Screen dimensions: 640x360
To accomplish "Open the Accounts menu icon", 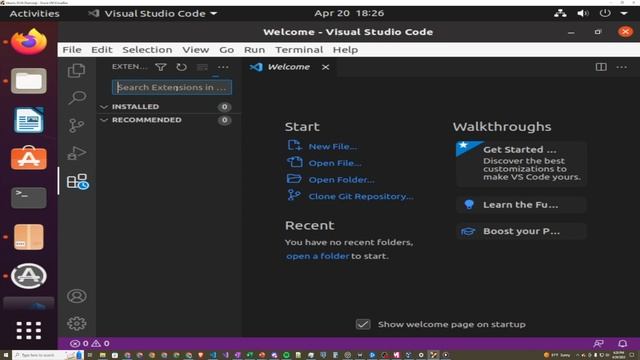I will click(77, 296).
